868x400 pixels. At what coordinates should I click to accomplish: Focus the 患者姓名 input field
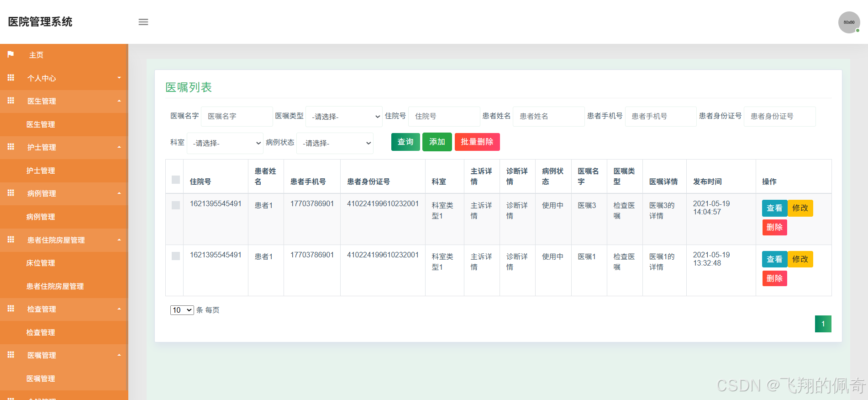point(549,117)
